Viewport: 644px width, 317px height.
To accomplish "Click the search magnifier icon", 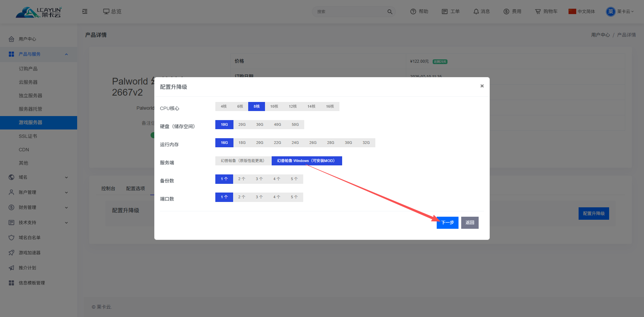I will click(x=390, y=12).
